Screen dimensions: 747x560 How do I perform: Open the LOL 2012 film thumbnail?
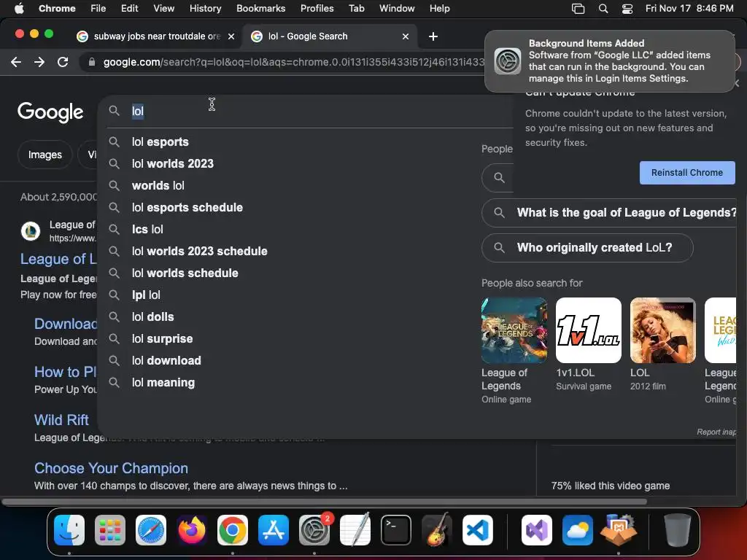(x=662, y=330)
